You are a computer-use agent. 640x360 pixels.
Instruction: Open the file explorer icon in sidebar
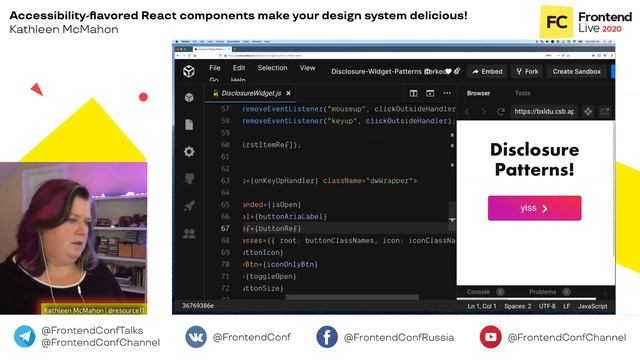tap(189, 124)
